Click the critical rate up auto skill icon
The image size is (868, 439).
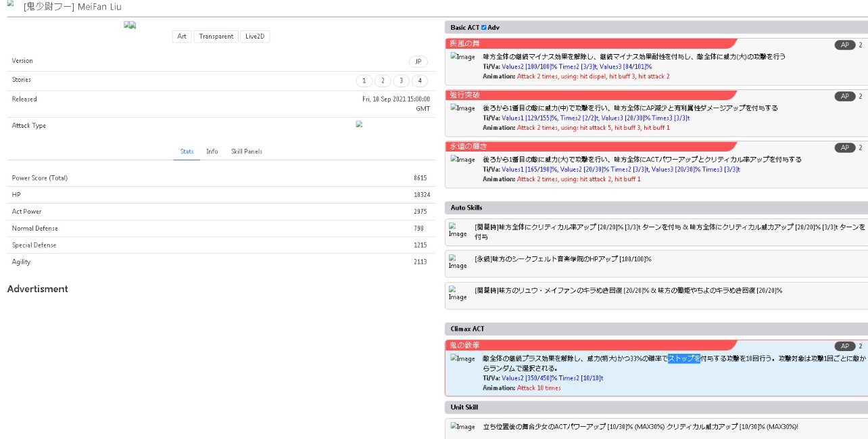pos(458,230)
